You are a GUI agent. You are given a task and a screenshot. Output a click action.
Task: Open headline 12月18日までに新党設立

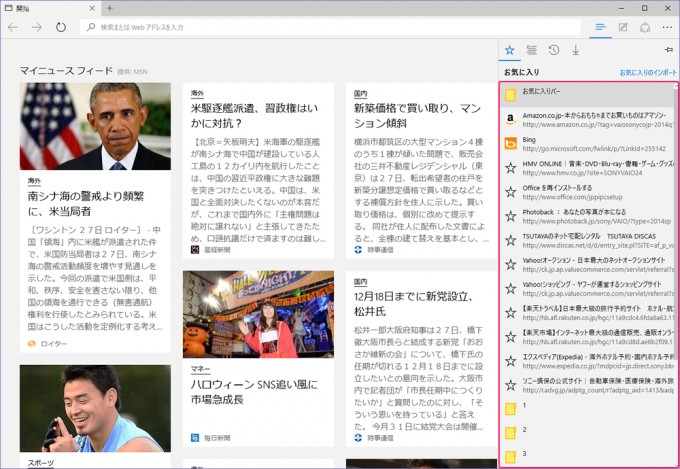413,304
